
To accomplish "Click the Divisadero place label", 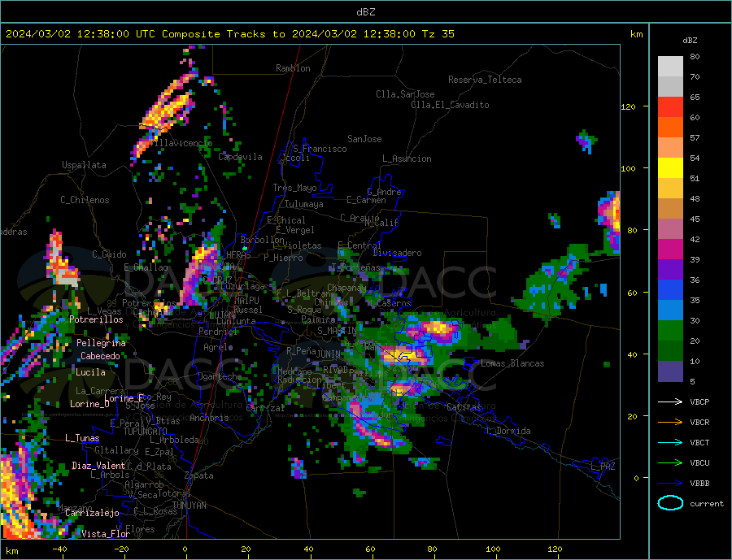I will coord(397,253).
